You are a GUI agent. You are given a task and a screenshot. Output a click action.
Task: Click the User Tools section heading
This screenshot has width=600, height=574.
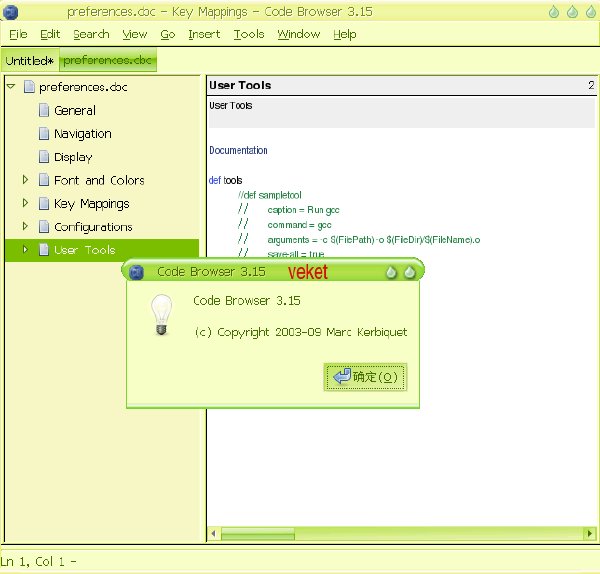(240, 85)
